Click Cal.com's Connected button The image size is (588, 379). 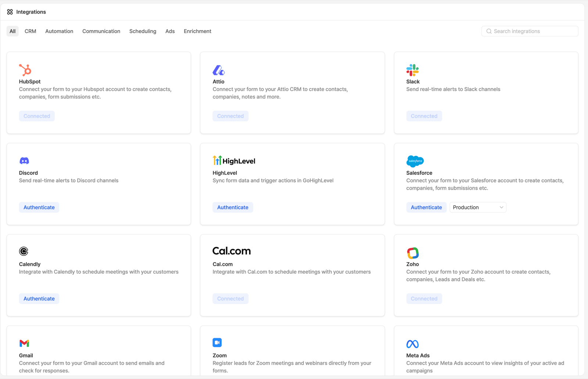click(230, 299)
